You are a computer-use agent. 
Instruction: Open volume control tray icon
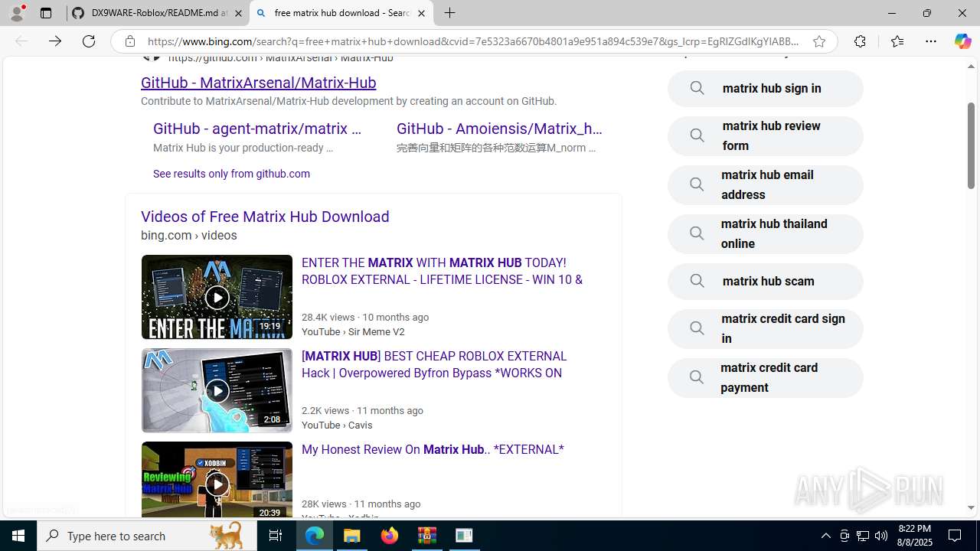tap(881, 536)
